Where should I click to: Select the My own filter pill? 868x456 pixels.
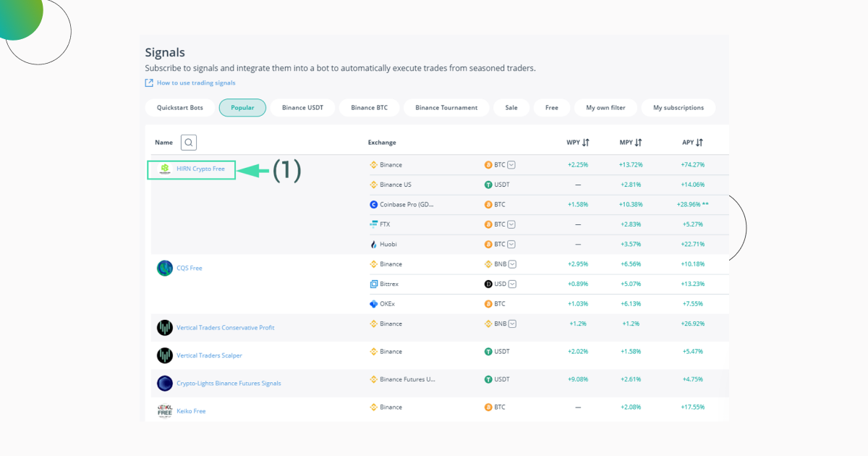point(605,108)
